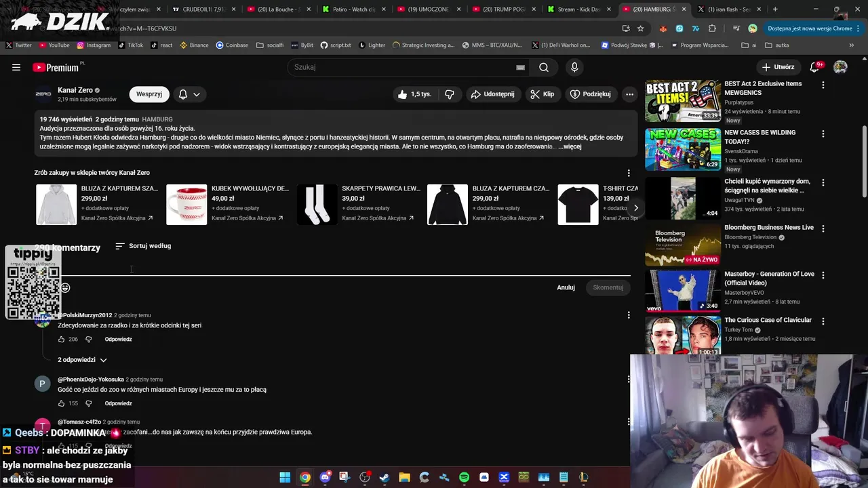Open the Coinbase bookmark

coord(232,45)
